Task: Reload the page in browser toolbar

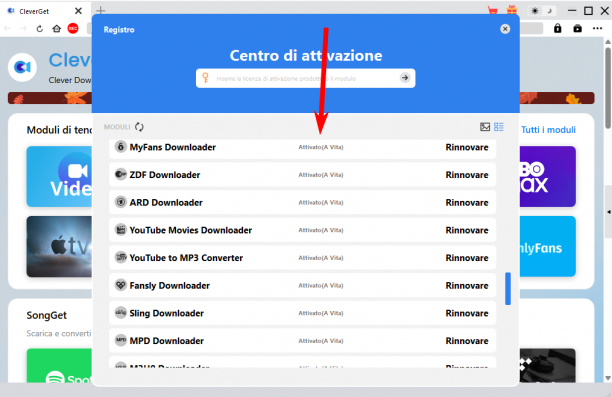Action: coord(39,28)
